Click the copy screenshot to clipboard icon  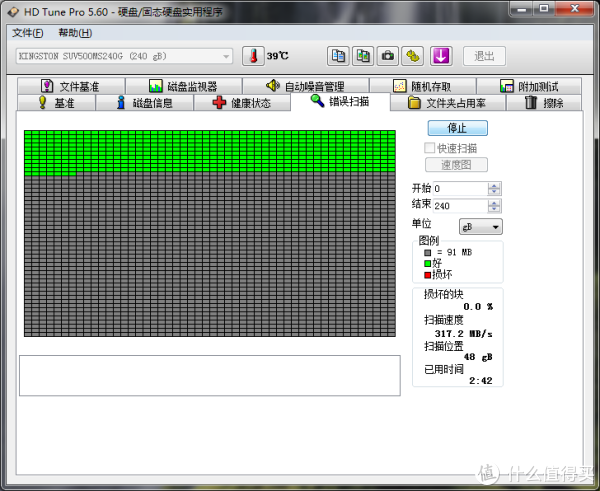tap(363, 56)
